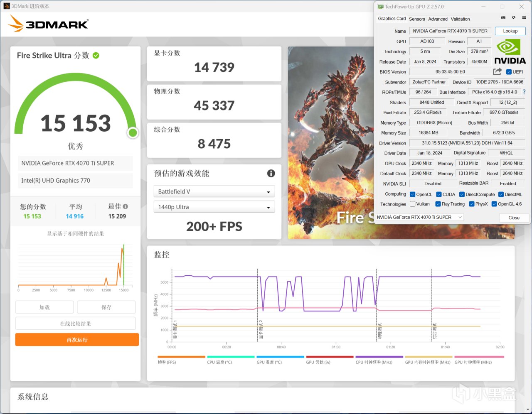532x414 pixels.
Task: Click the 显卡测试 2 marker in the monitoring chart
Action: [261, 329]
